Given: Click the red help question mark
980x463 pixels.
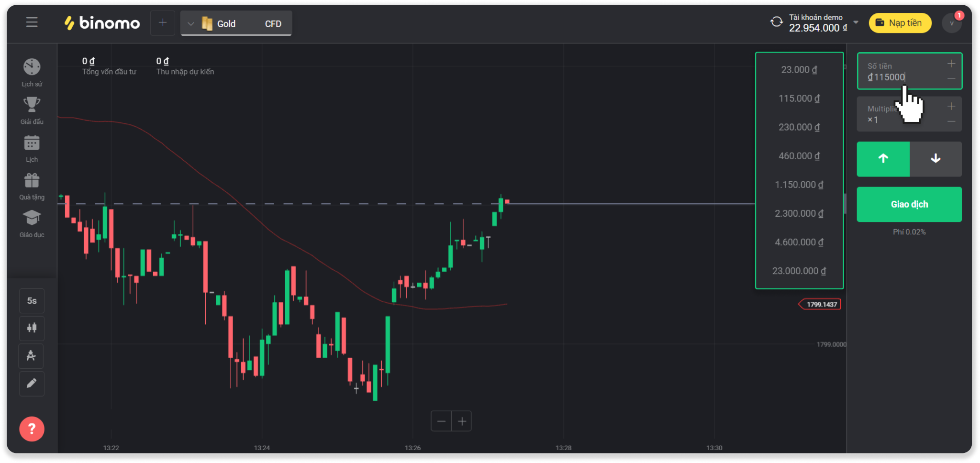Looking at the screenshot, I should (32, 429).
